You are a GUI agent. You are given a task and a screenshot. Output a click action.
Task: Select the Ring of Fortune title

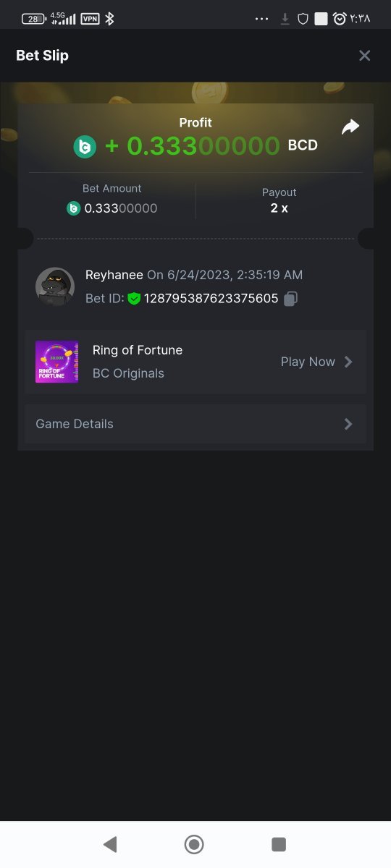[138, 350]
